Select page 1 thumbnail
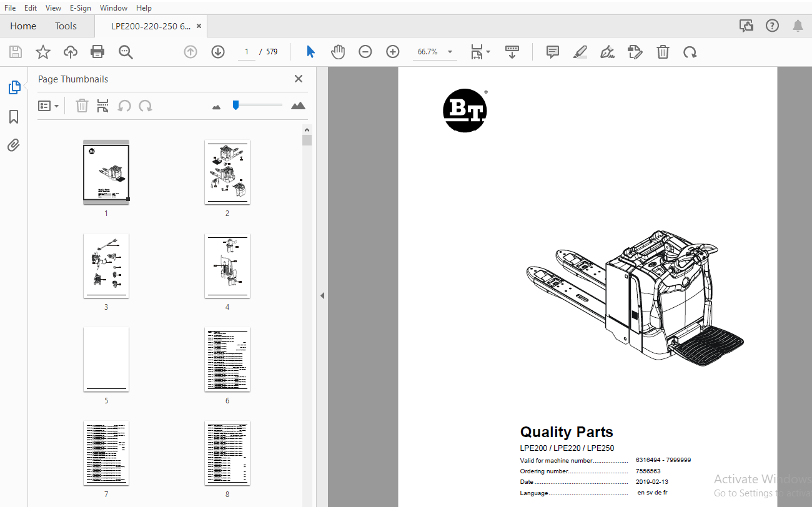812x507 pixels. click(x=106, y=172)
